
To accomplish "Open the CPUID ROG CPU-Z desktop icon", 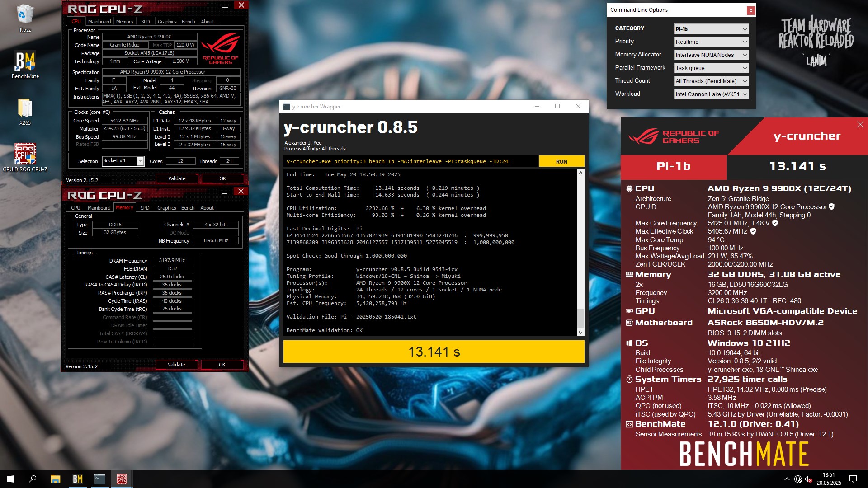I will pyautogui.click(x=25, y=158).
